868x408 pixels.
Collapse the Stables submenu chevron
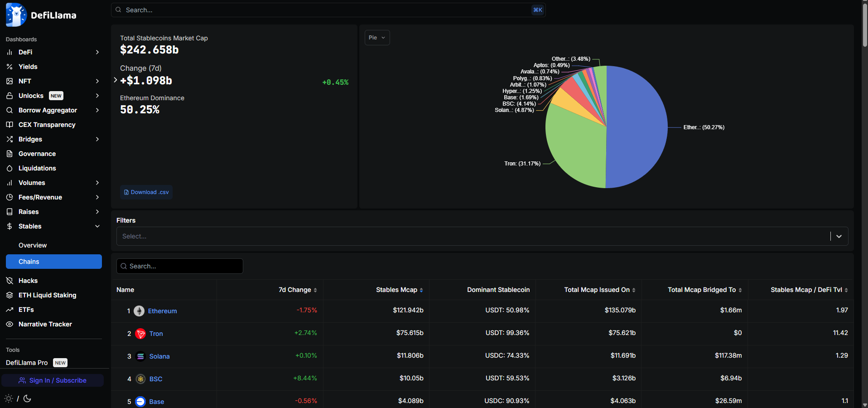click(97, 226)
